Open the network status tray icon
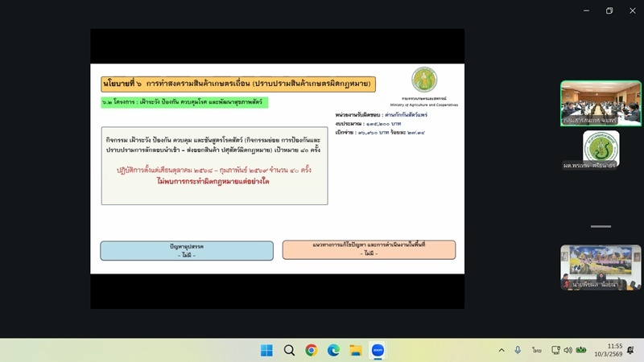Screen dimensions: 644x362 pyautogui.click(x=555, y=350)
